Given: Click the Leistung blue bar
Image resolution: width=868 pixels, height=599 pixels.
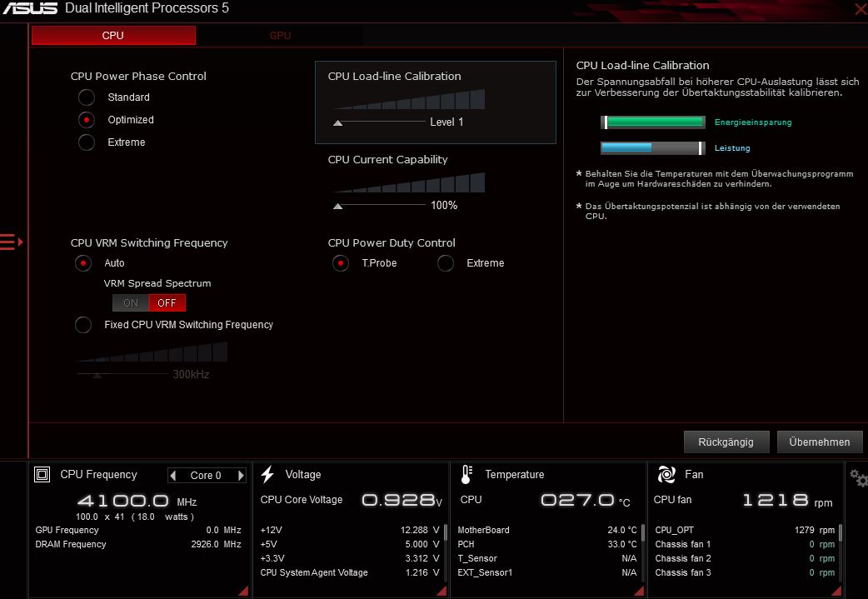Looking at the screenshot, I should click(652, 147).
